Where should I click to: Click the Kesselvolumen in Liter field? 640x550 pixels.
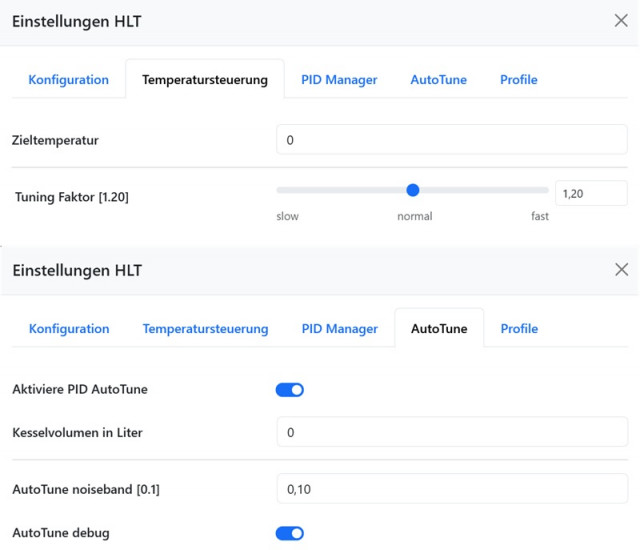[x=451, y=432]
